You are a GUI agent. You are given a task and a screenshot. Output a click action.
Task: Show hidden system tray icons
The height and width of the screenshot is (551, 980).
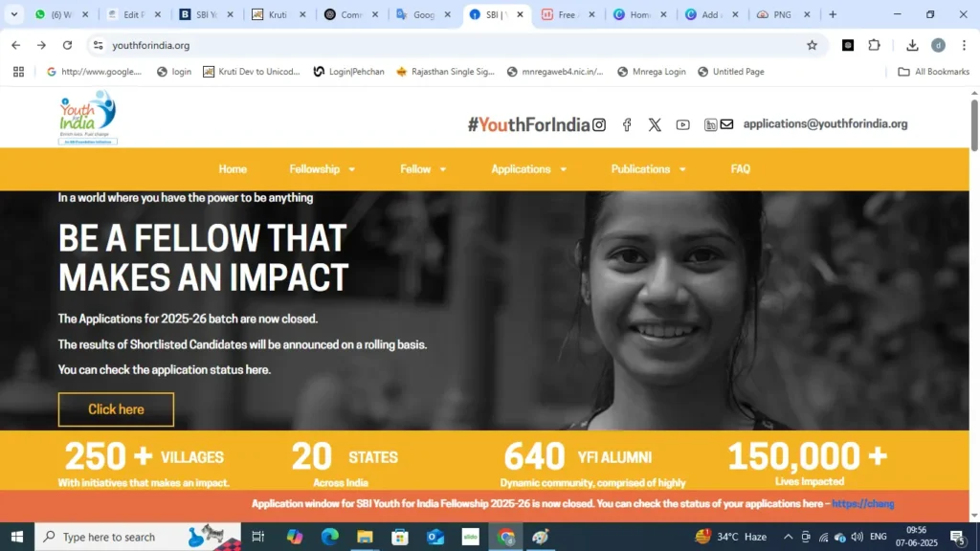tap(789, 537)
